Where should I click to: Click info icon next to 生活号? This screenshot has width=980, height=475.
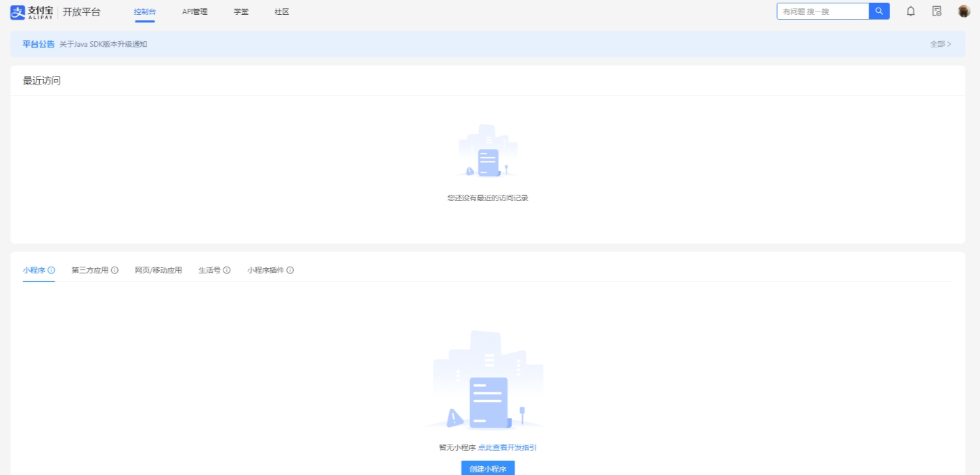pyautogui.click(x=227, y=271)
